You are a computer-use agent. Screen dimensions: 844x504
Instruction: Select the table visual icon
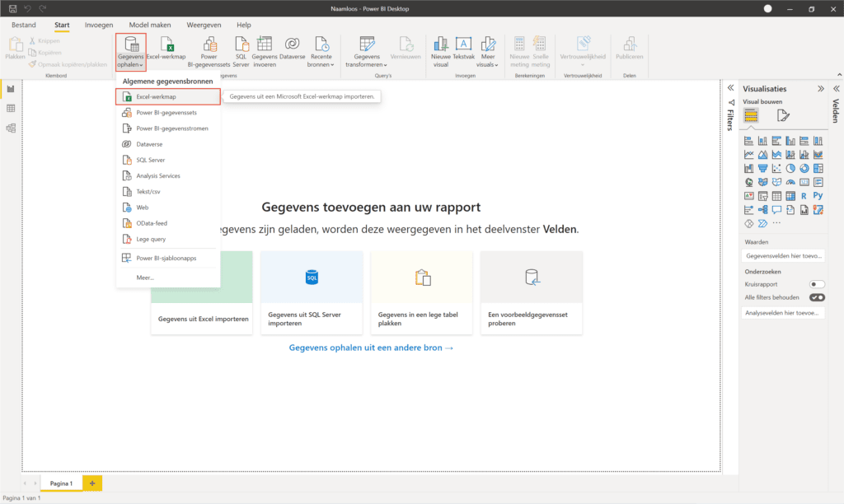pyautogui.click(x=776, y=196)
